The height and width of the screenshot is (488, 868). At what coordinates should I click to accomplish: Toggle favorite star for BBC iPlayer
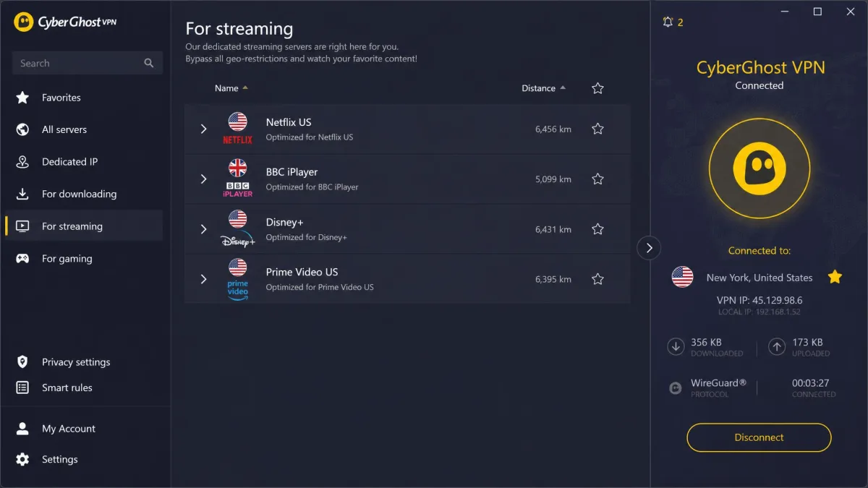[597, 179]
